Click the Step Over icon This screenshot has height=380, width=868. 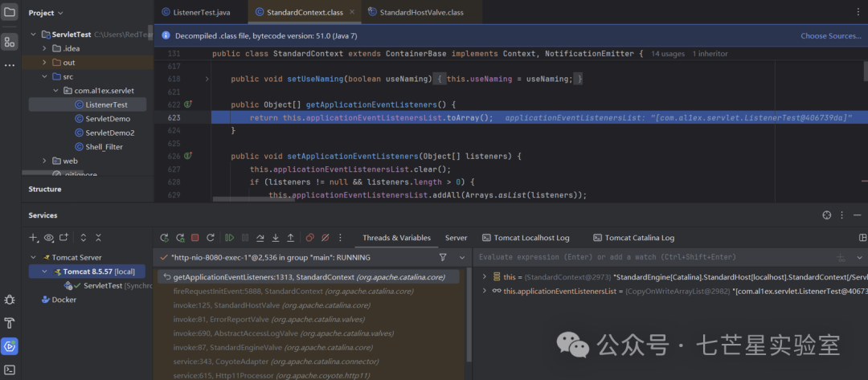point(260,238)
